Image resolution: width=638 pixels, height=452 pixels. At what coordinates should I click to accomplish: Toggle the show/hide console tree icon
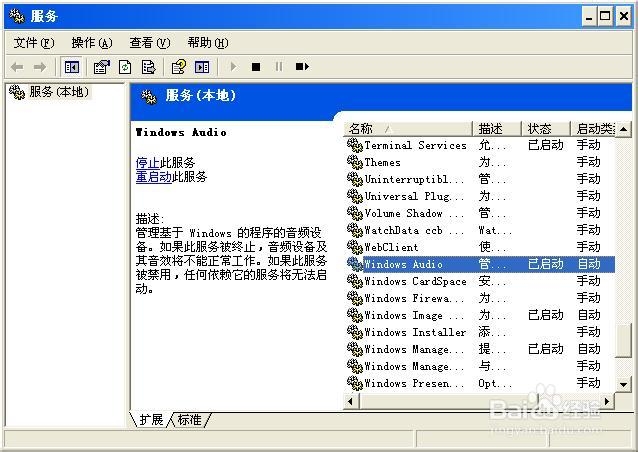72,67
